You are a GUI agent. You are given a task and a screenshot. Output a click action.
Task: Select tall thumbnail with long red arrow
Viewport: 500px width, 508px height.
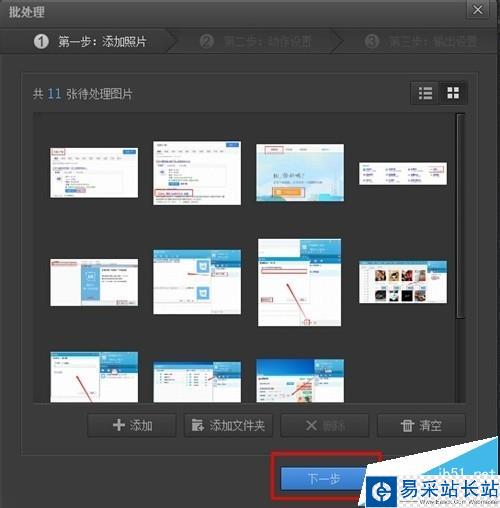coord(299,282)
